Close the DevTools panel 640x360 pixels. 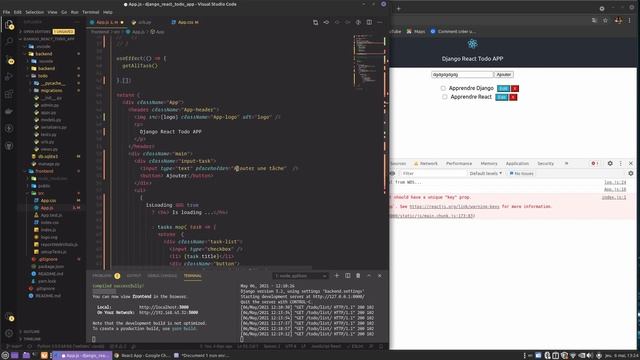pos(631,163)
